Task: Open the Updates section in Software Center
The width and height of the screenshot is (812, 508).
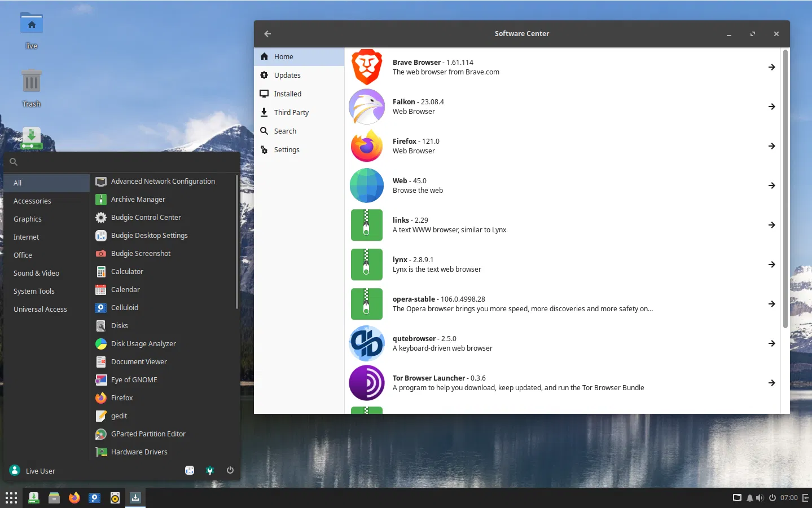Action: coord(299,75)
